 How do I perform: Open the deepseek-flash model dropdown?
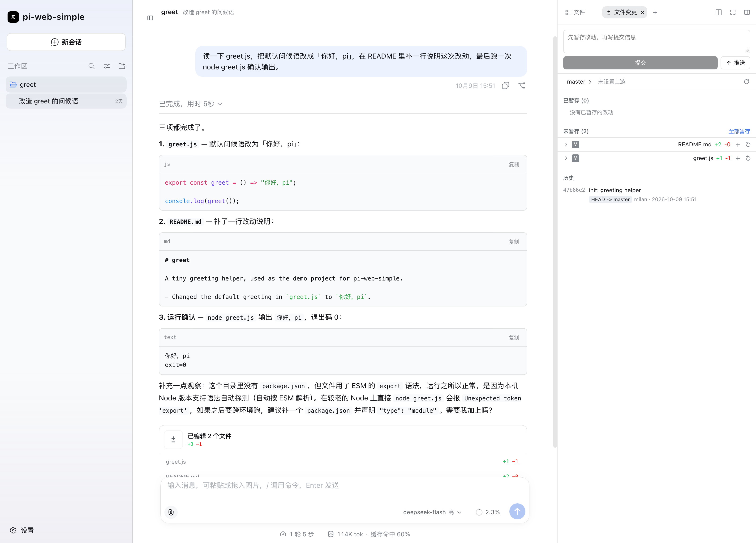[x=432, y=512]
